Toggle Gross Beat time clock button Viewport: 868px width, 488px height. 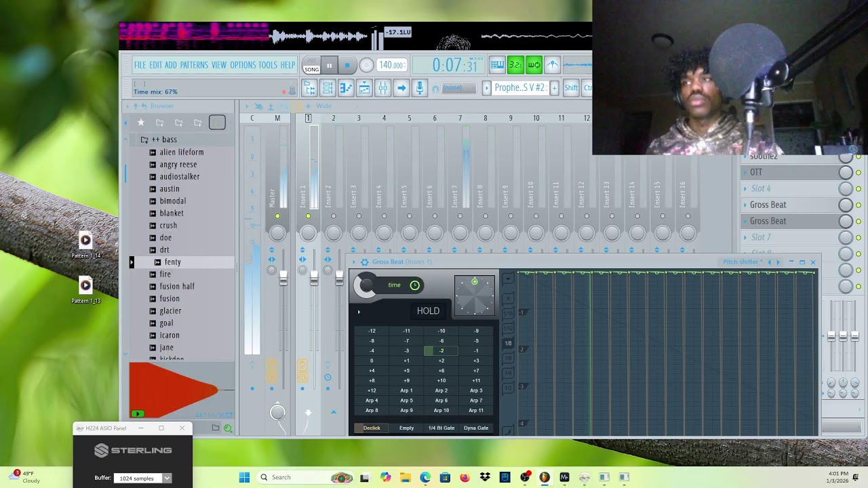click(x=415, y=285)
